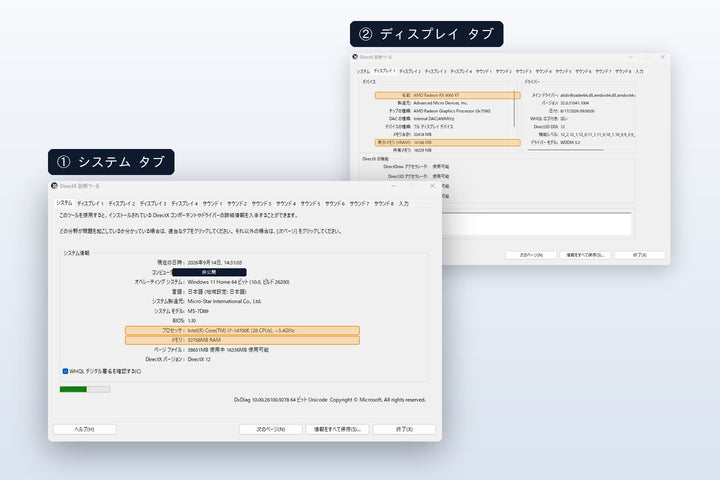Switch to サウンド 5 tab in the front window
720x480 pixels.
[x=310, y=203]
